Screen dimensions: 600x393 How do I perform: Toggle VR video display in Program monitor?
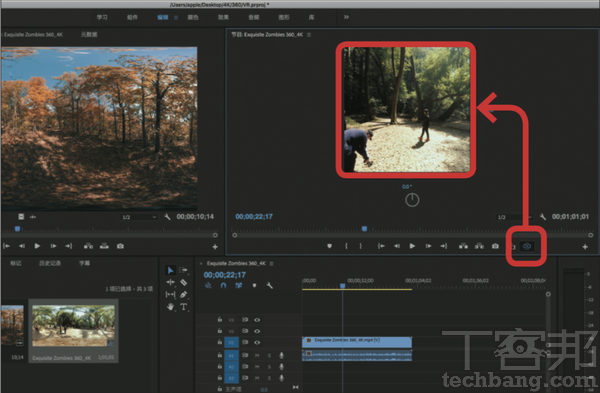coord(527,246)
